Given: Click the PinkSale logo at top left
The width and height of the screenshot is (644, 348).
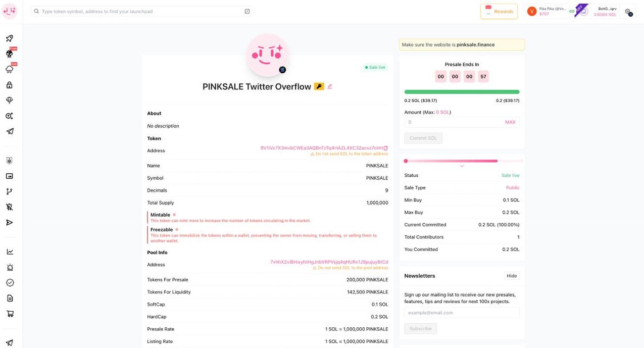Looking at the screenshot, I should pyautogui.click(x=9, y=11).
